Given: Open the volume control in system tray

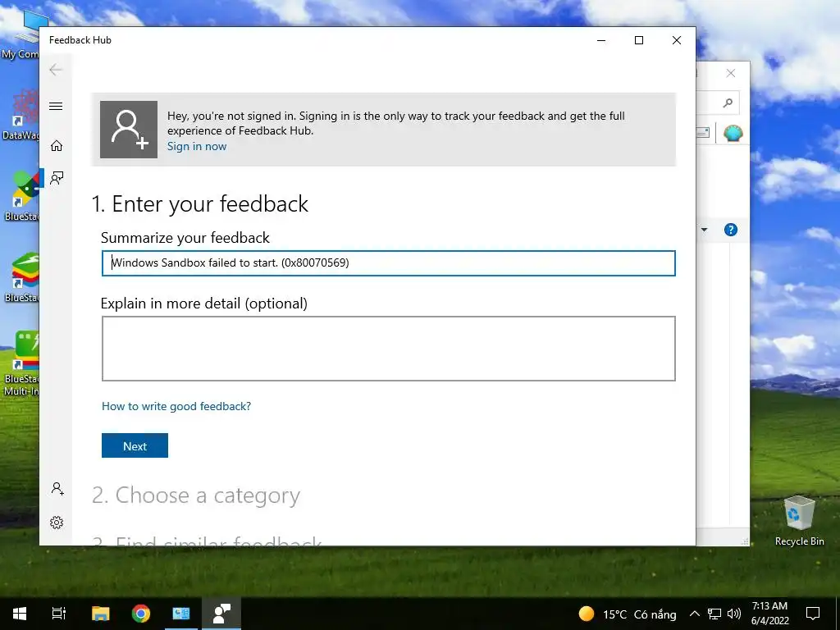Looking at the screenshot, I should point(734,614).
